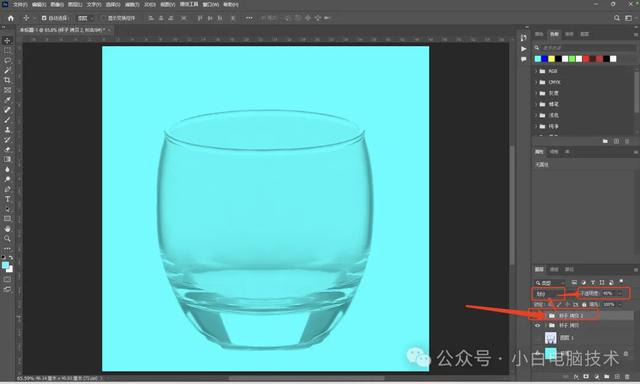Select the Crop tool
Image resolution: width=640 pixels, height=384 pixels.
(7, 80)
